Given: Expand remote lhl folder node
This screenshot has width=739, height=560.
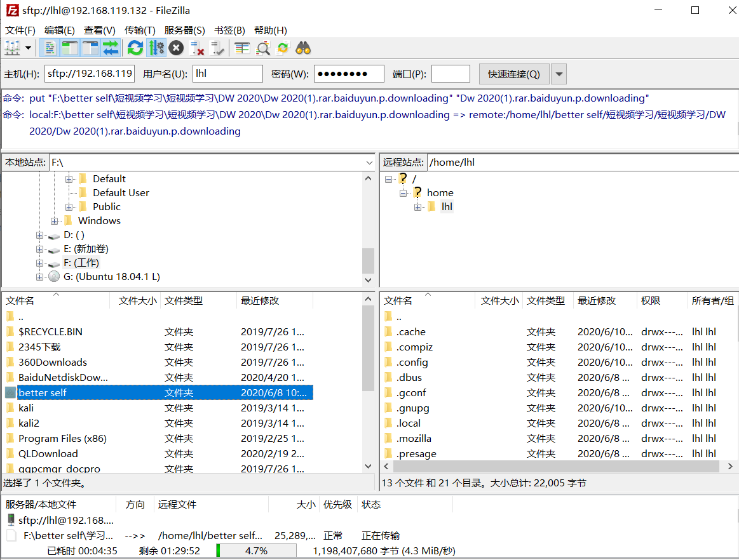Looking at the screenshot, I should [417, 207].
